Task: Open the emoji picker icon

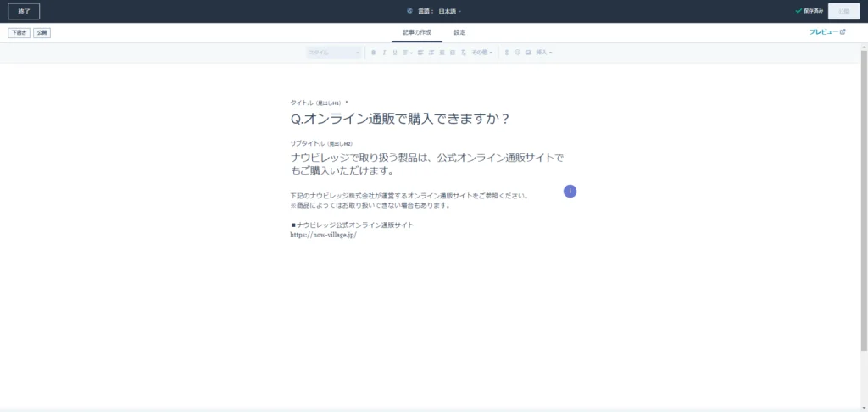Action: click(518, 53)
